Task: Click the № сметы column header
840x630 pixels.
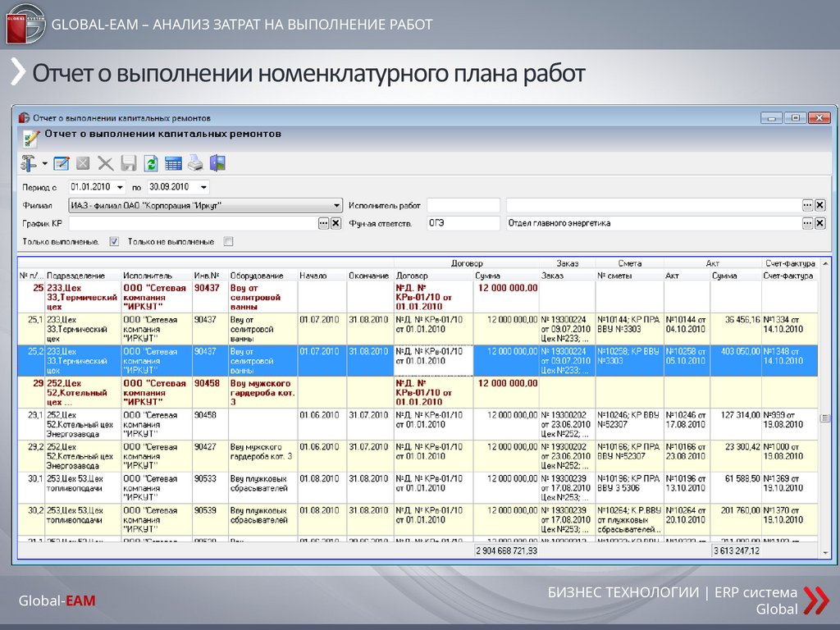Action: [629, 276]
